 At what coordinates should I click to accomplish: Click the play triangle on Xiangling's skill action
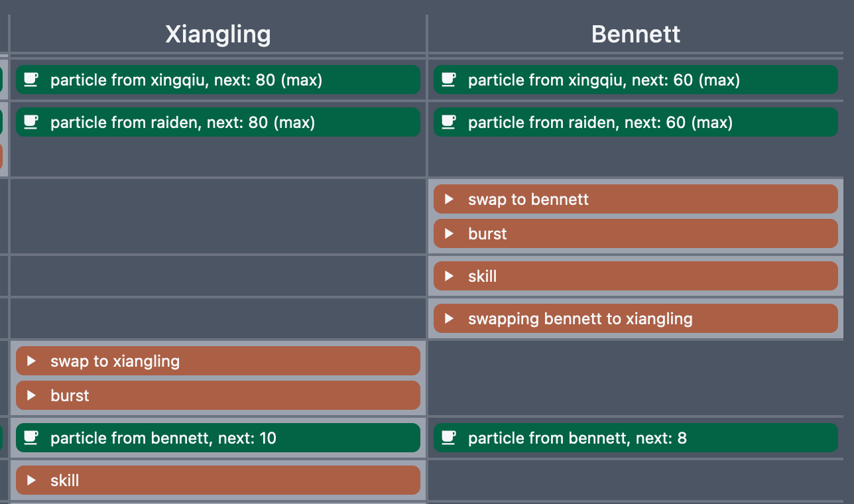pyautogui.click(x=31, y=479)
